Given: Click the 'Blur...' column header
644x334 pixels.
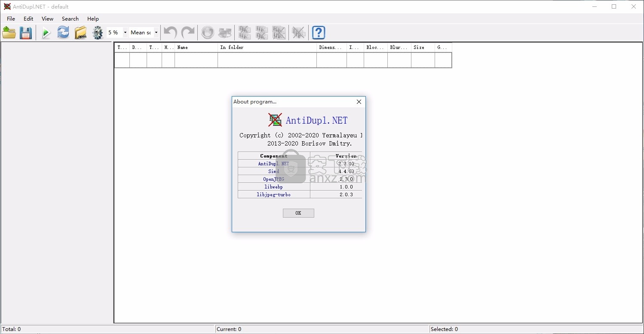Looking at the screenshot, I should click(x=399, y=47).
